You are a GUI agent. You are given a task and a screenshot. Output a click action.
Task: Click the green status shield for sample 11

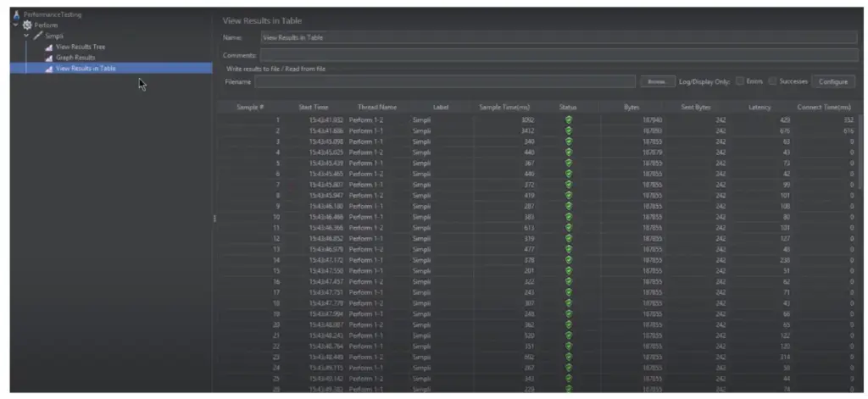pyautogui.click(x=569, y=228)
